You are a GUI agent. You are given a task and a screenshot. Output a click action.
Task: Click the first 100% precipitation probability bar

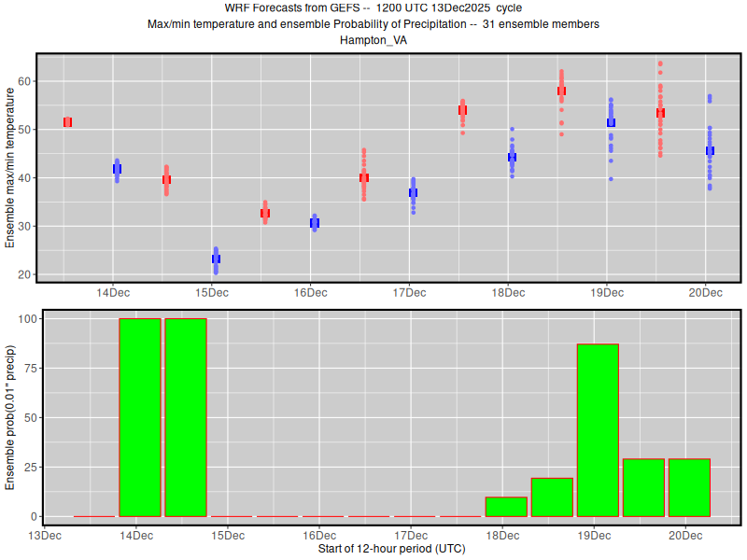point(140,417)
